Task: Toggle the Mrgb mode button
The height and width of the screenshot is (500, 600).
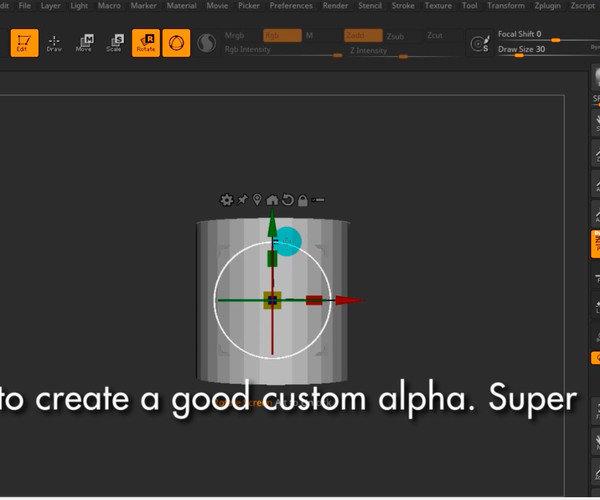Action: point(235,36)
